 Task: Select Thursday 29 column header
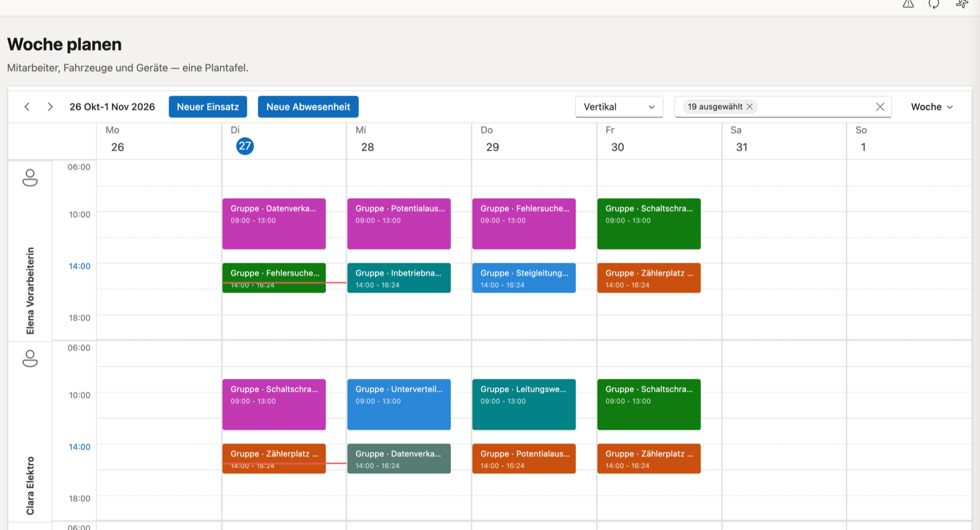[534, 141]
